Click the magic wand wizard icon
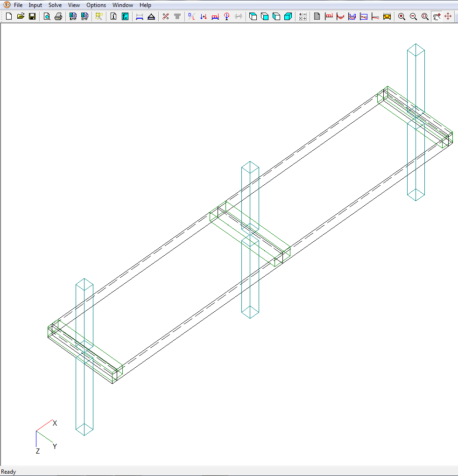Image resolution: width=458 pixels, height=476 pixels. click(99, 17)
